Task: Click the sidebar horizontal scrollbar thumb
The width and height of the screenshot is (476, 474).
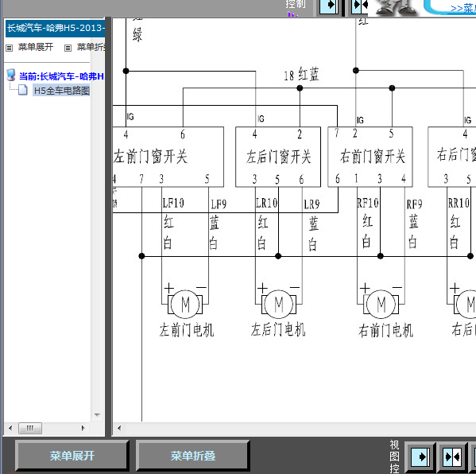Action: pyautogui.click(x=30, y=428)
